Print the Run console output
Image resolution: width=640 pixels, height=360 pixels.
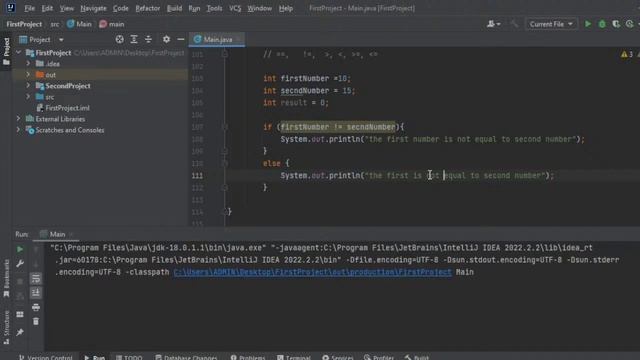pyautogui.click(x=36, y=307)
